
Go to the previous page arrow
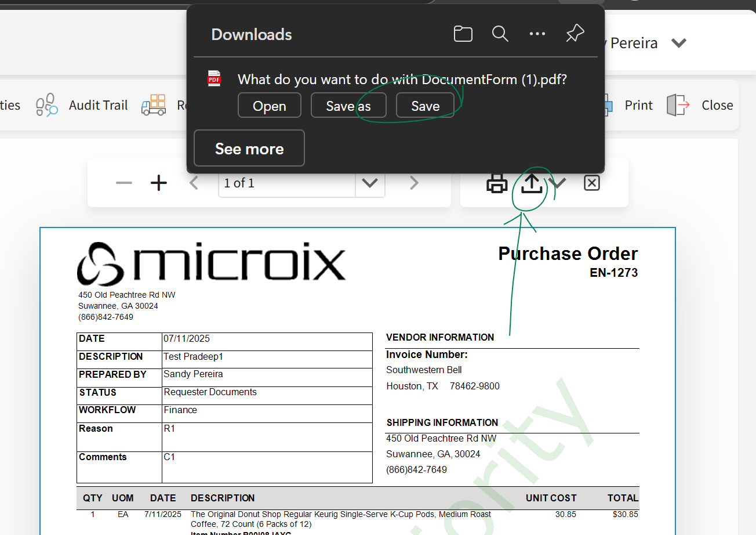[194, 183]
